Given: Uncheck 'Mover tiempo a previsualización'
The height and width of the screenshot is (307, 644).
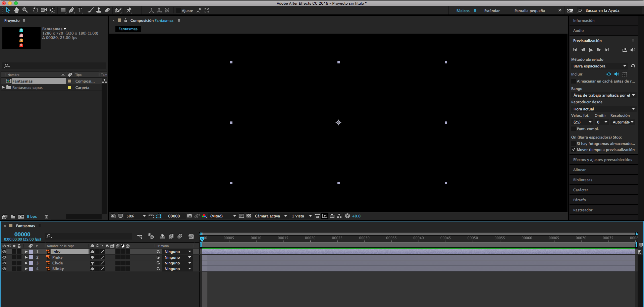Looking at the screenshot, I should click(x=574, y=150).
